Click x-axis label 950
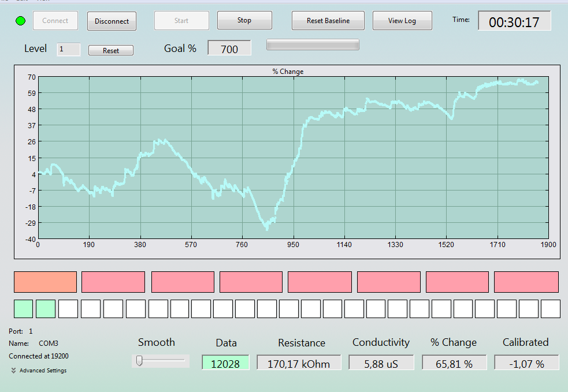This screenshot has height=392, width=568. coord(294,245)
